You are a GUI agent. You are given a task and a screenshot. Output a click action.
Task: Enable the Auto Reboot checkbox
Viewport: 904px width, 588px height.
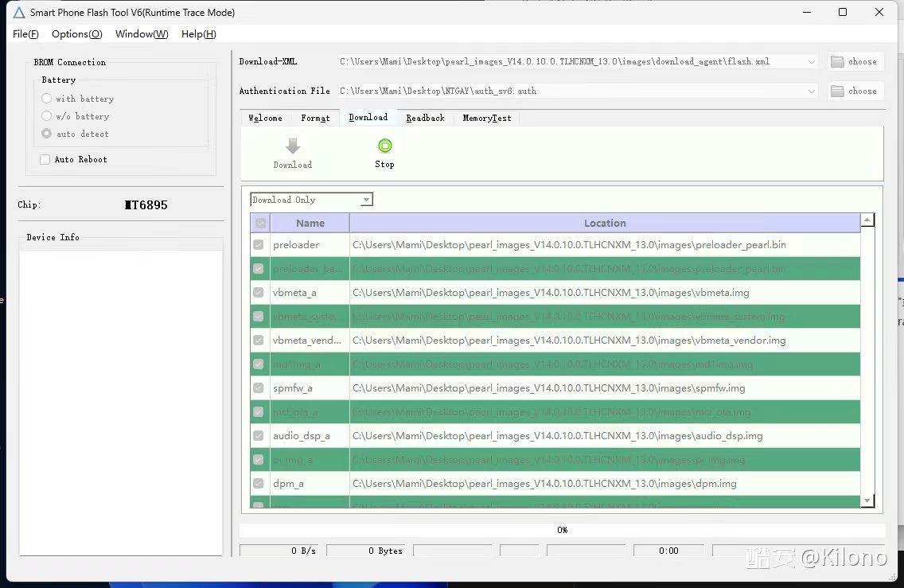pyautogui.click(x=45, y=160)
